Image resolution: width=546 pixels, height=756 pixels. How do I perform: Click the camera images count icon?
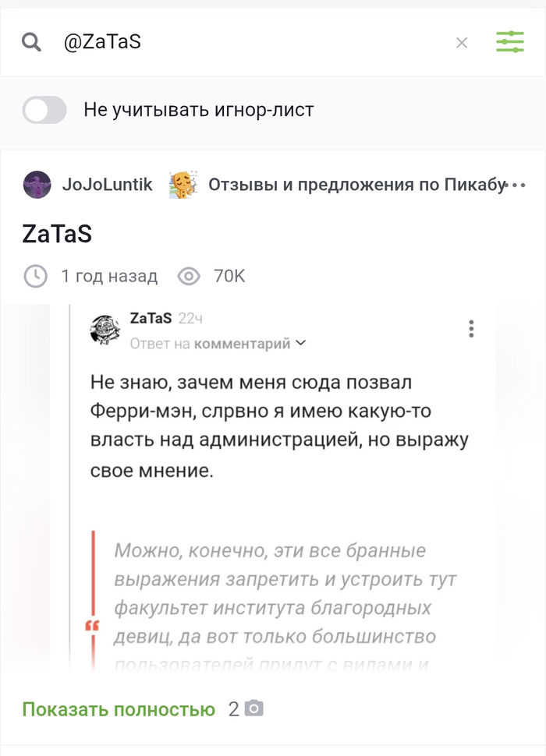click(x=254, y=708)
